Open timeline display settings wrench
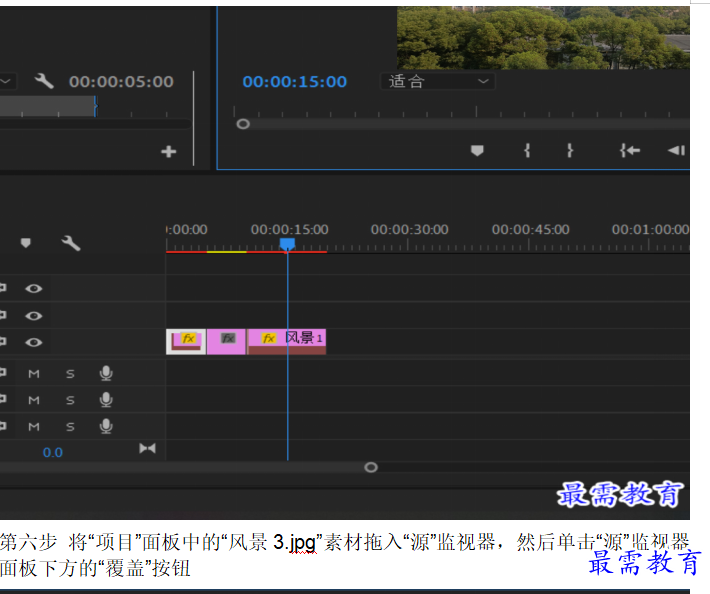Screen dimensions: 710x594 pos(71,243)
